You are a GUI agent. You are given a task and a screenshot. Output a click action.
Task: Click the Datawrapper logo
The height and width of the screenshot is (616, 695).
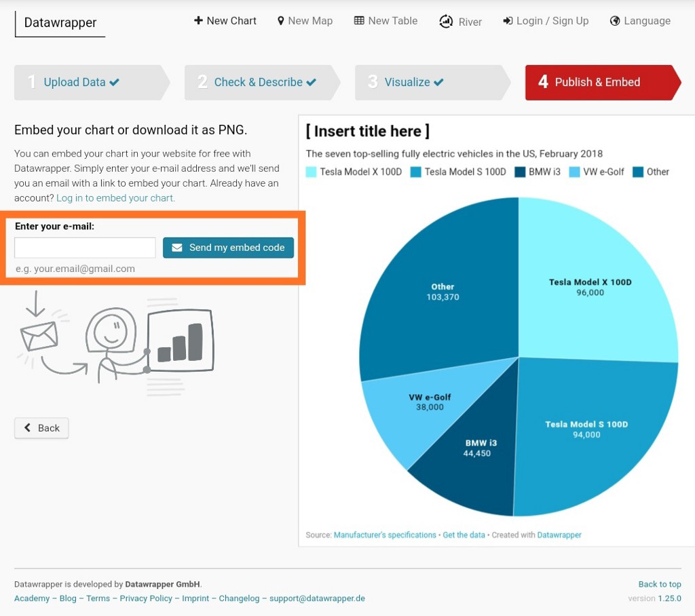(59, 22)
